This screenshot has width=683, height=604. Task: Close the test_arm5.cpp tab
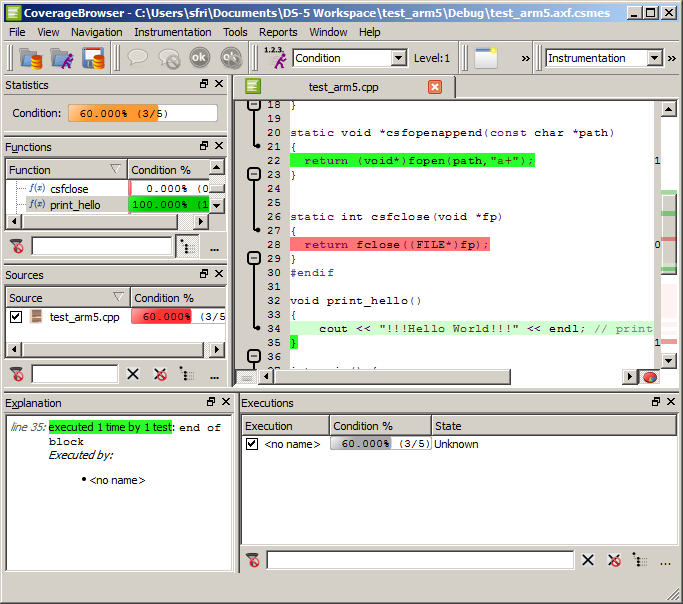tap(435, 87)
